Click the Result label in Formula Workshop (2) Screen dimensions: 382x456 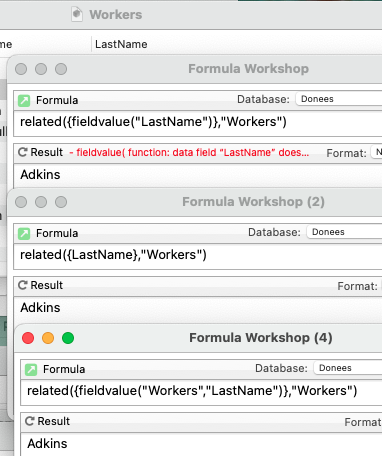click(47, 285)
